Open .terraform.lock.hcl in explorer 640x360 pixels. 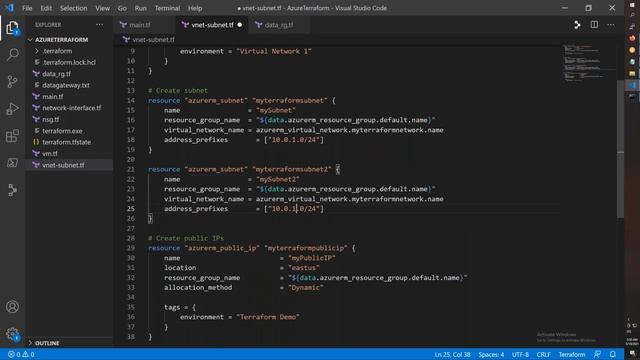coord(69,62)
